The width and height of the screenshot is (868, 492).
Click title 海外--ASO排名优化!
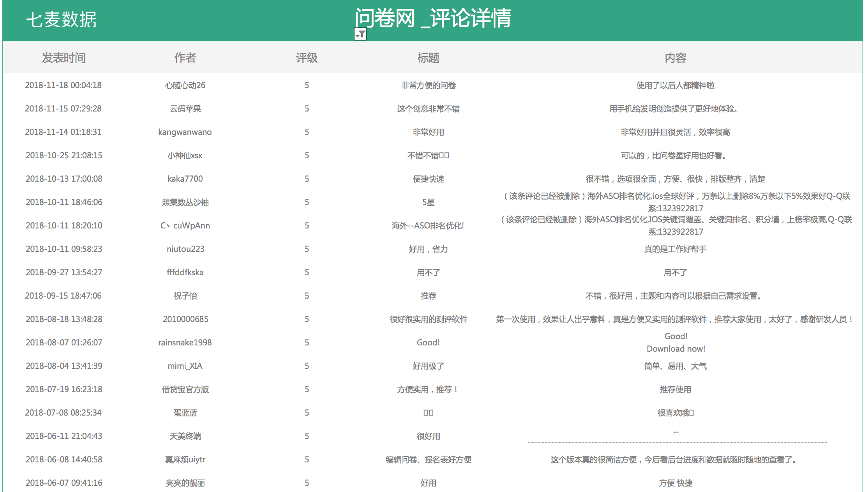coord(428,226)
